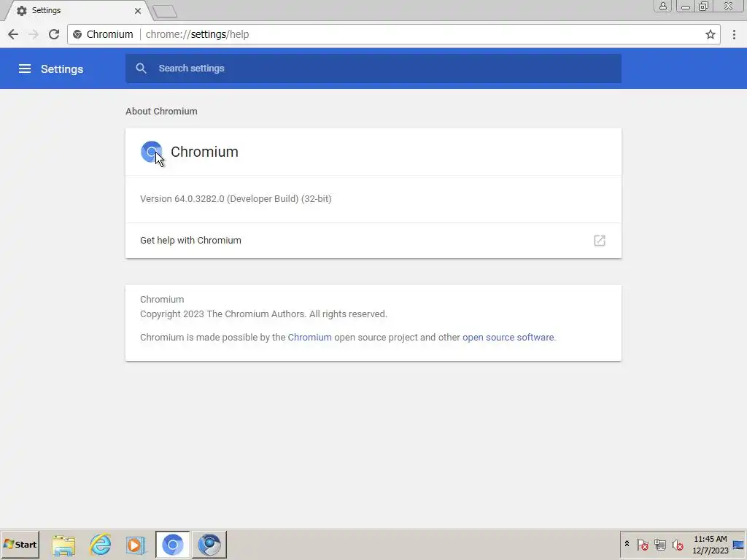Show hidden system tray icons

[627, 544]
